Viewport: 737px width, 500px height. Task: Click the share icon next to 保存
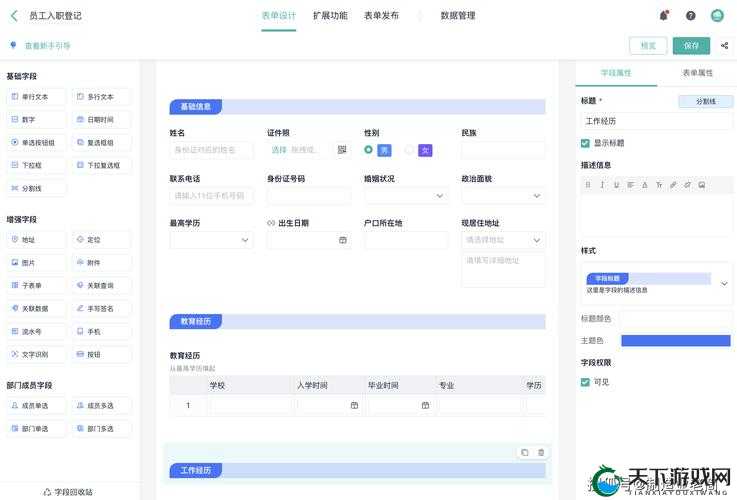point(724,46)
